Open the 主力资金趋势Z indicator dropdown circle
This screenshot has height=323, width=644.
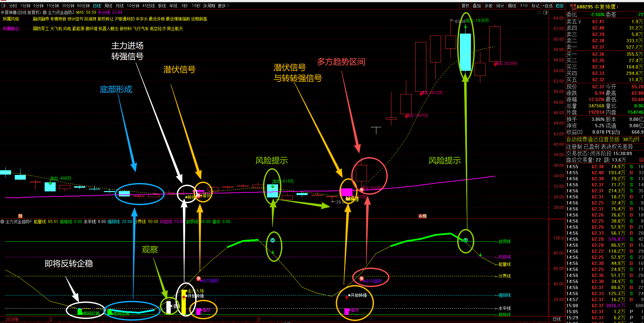[x=44, y=12]
